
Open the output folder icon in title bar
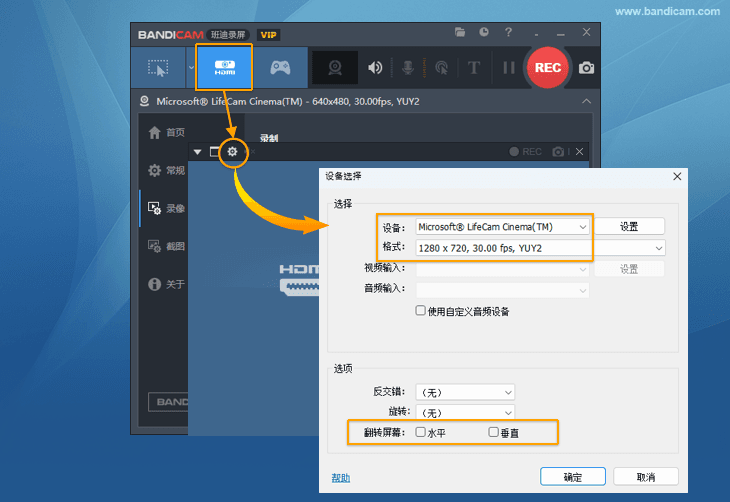(460, 32)
